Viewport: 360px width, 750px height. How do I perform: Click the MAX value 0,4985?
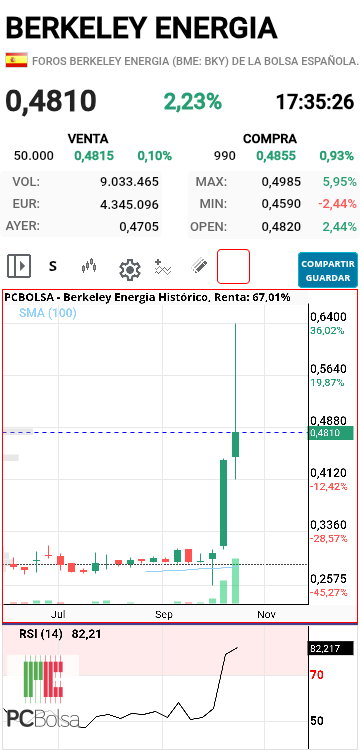point(281,182)
